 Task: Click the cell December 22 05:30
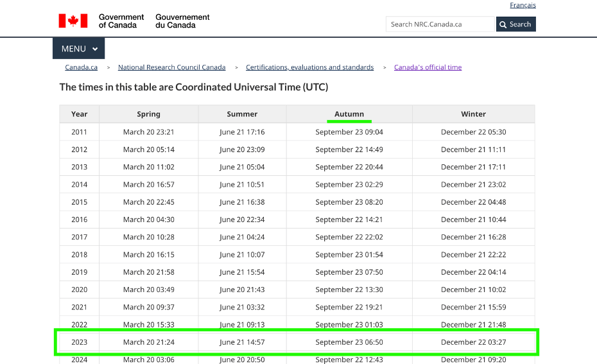pos(473,132)
